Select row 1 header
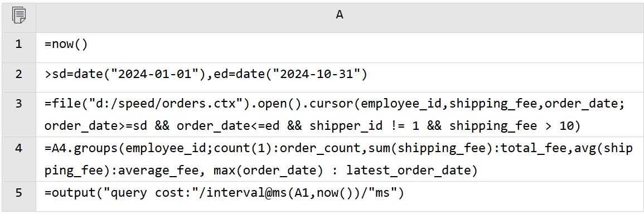Screen dimensions: 644x214 coord(18,44)
